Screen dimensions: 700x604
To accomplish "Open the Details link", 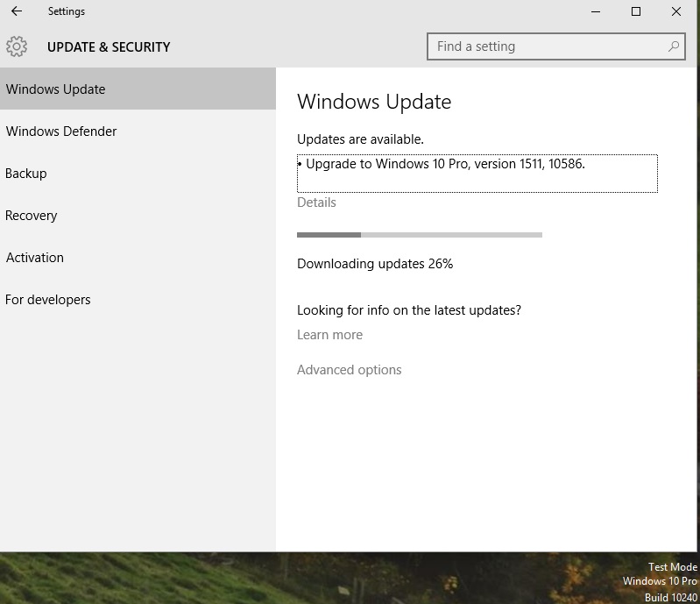I will [x=316, y=203].
